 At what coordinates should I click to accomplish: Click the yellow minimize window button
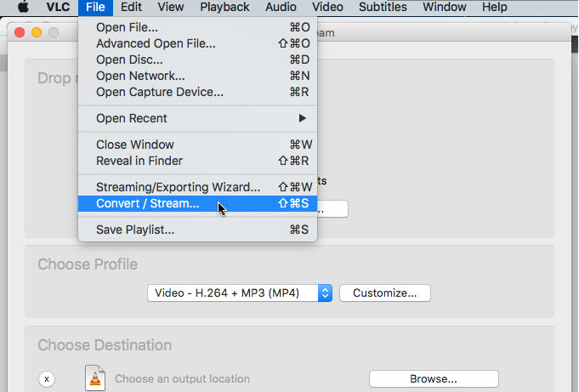click(36, 32)
